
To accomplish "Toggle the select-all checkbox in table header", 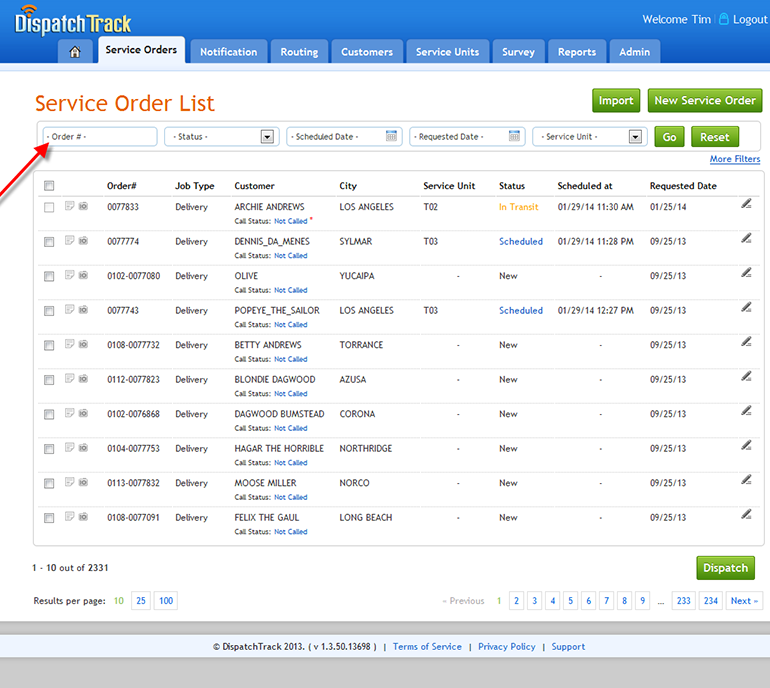I will click(49, 185).
